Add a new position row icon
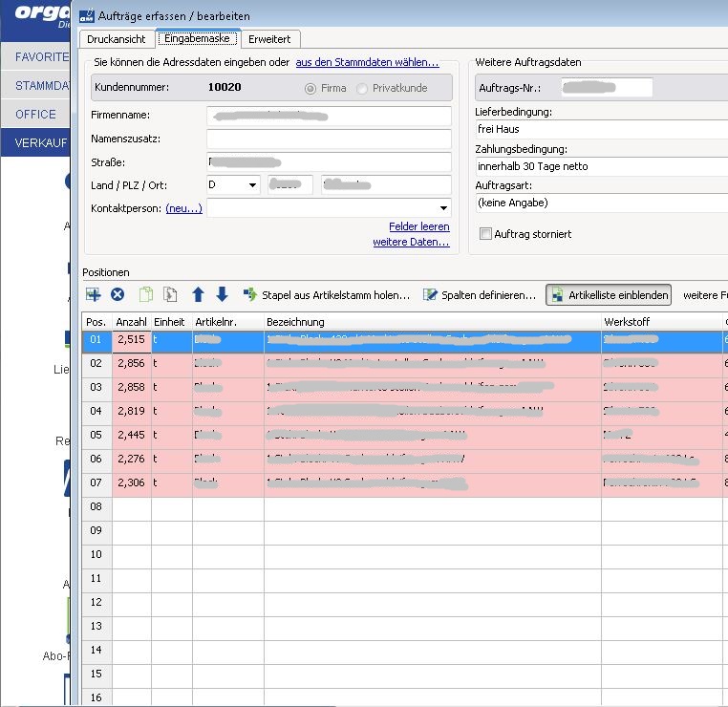Image resolution: width=728 pixels, height=707 pixels. [94, 294]
